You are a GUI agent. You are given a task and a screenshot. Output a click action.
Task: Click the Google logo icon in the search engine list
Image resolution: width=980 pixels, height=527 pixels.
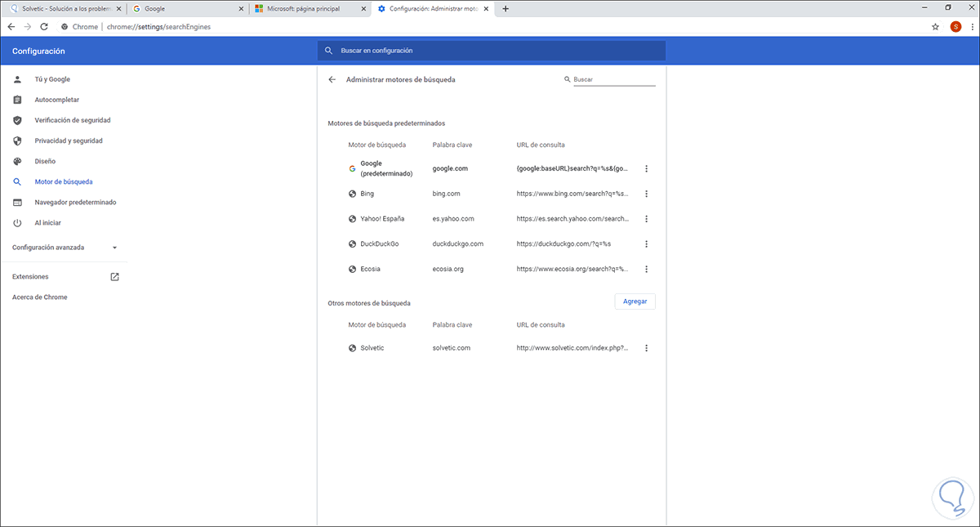click(353, 168)
